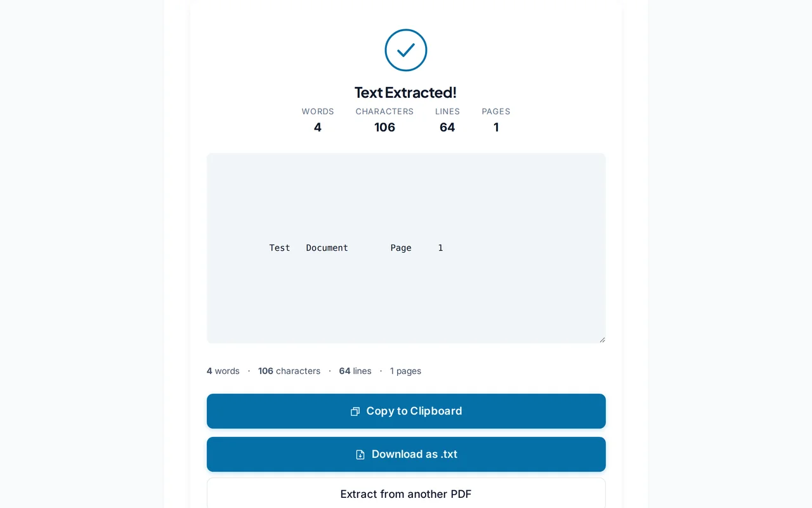This screenshot has width=812, height=508.
Task: Click the '64 lines' summary text
Action: tap(355, 371)
